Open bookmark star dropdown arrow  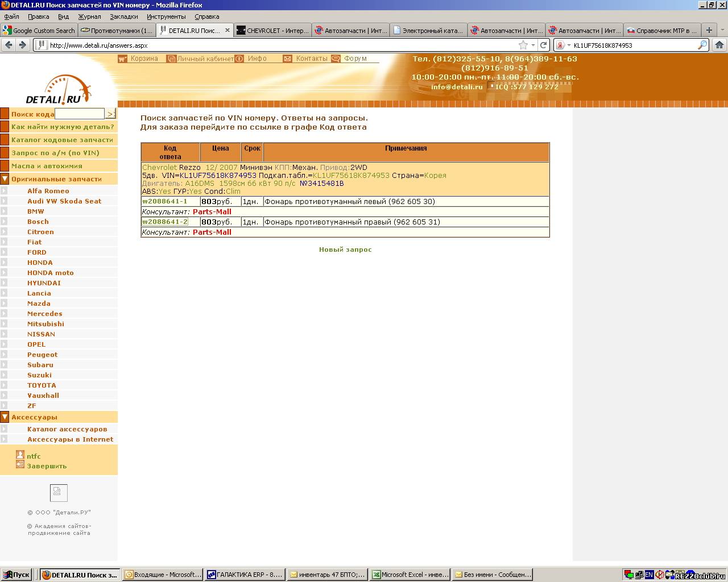click(533, 45)
